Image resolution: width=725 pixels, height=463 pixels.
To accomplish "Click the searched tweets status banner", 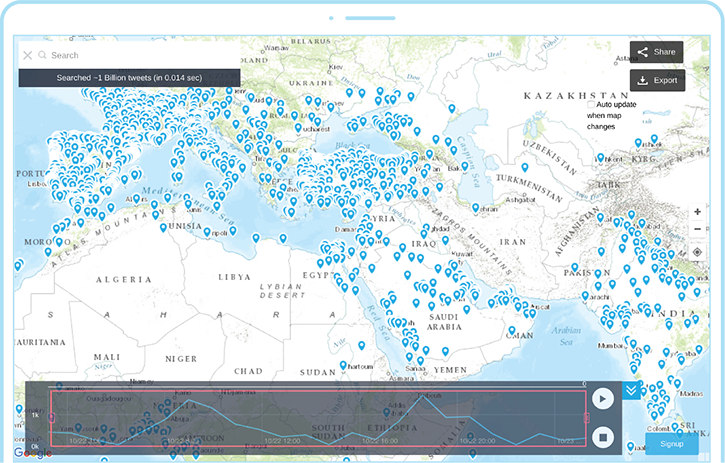I will (129, 78).
